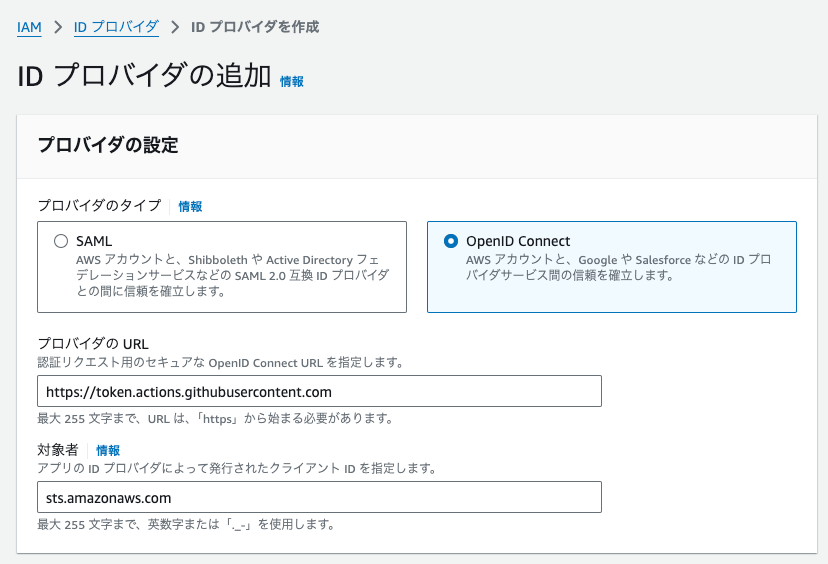Click hint アプリの ID プロバイダによって発行された
This screenshot has height=564, width=828.
pyautogui.click(x=237, y=468)
